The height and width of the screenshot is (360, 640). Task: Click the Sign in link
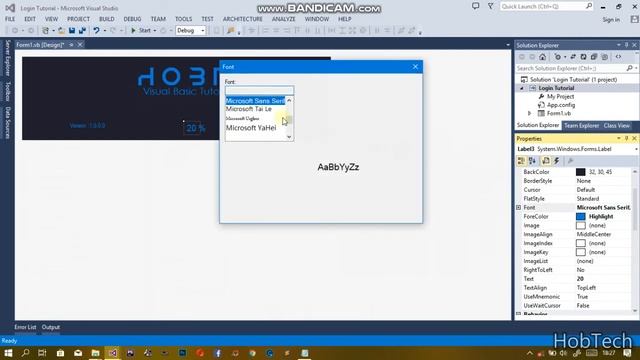[x=611, y=20]
